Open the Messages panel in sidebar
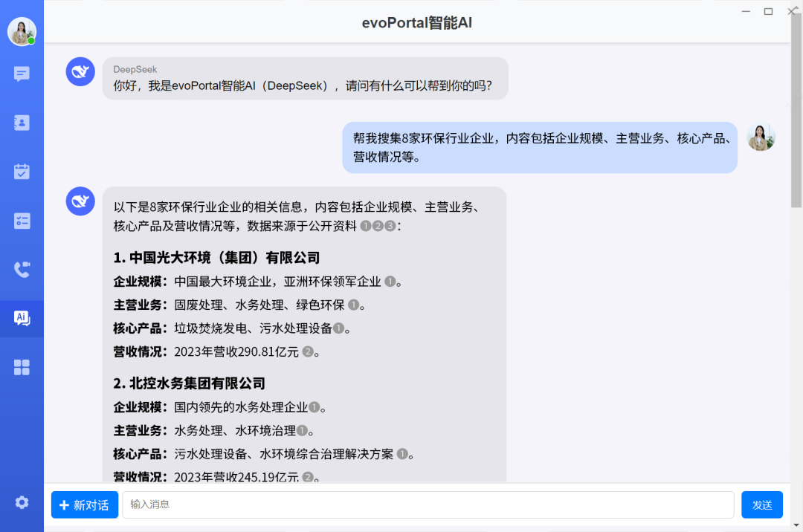Screen dimensions: 803x532 (x=22, y=74)
